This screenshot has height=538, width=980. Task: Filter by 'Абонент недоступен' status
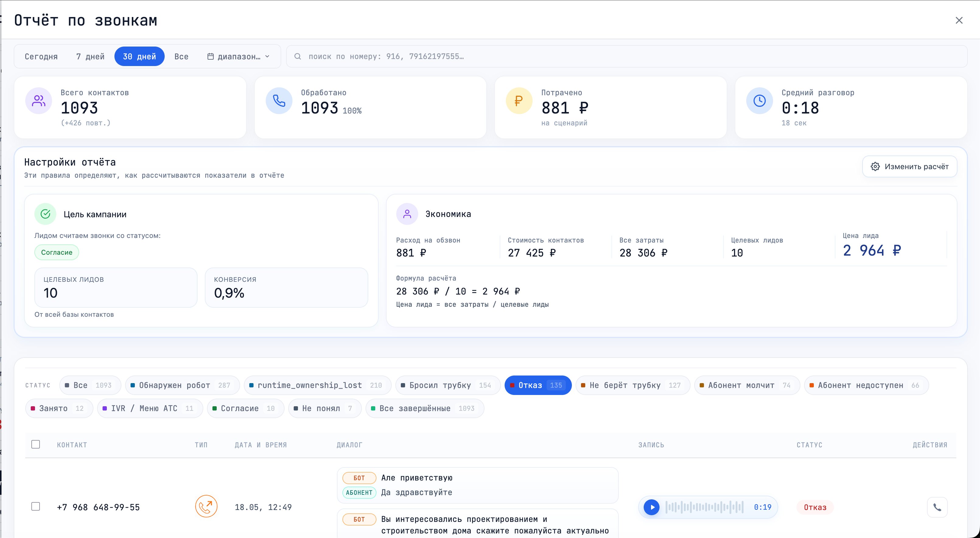point(866,385)
